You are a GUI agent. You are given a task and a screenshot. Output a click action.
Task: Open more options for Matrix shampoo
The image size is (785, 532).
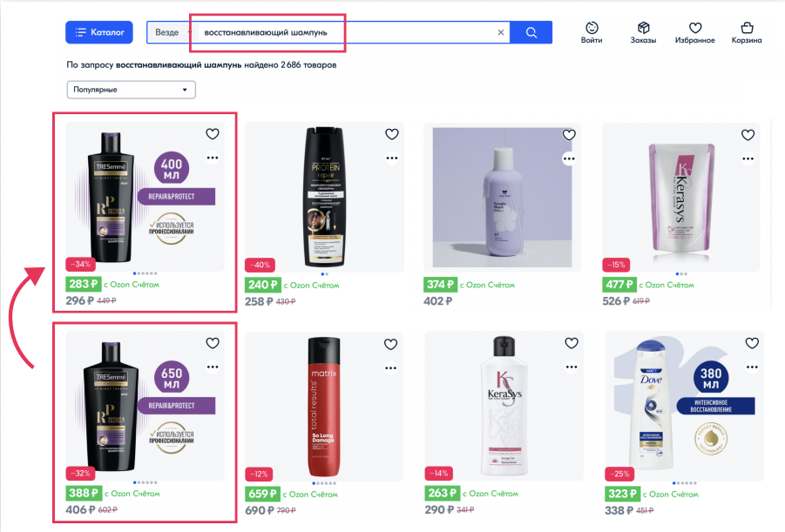pos(390,367)
